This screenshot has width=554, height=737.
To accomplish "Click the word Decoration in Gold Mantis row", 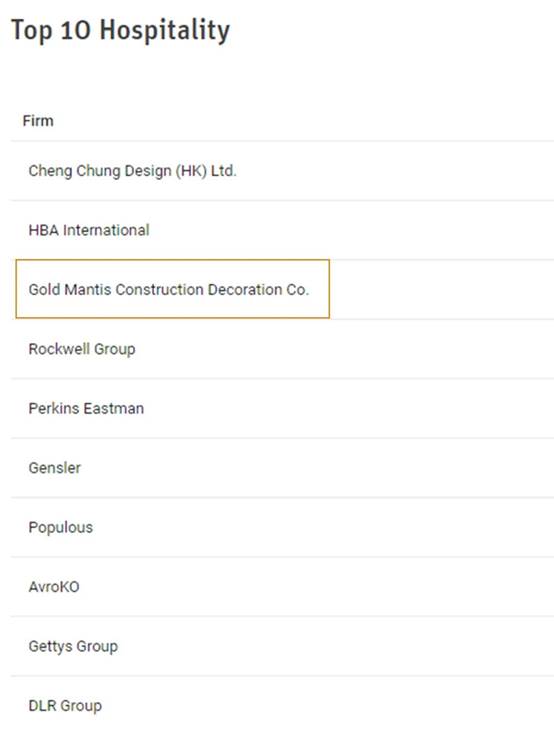I will 245,290.
